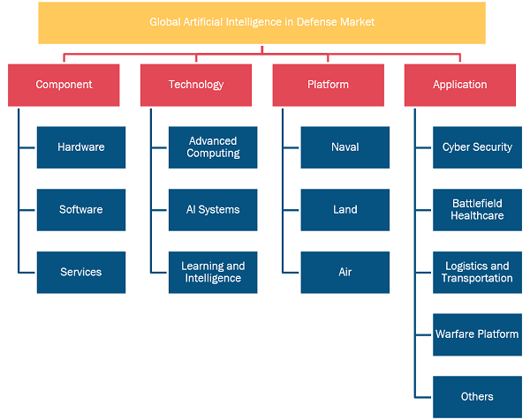Image resolution: width=530 pixels, height=420 pixels.
Task: Select the Technology category box
Action: tap(196, 85)
